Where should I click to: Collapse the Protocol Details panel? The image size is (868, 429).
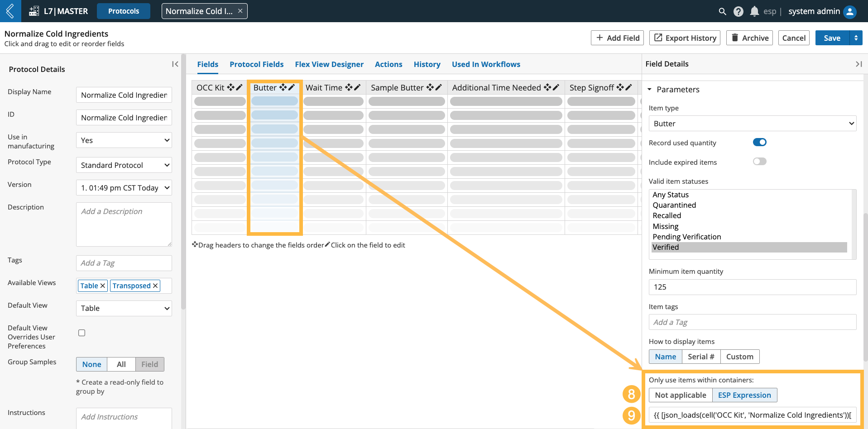click(175, 64)
